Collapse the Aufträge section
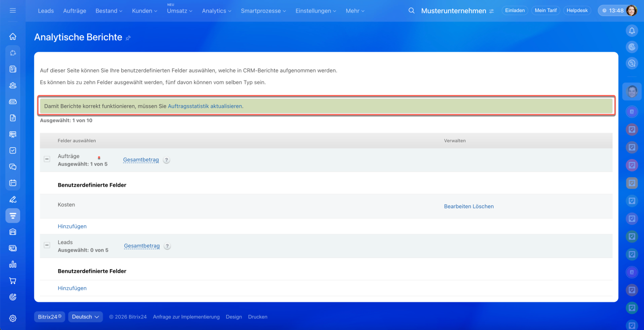Viewport: 644px width, 330px height. point(47,159)
